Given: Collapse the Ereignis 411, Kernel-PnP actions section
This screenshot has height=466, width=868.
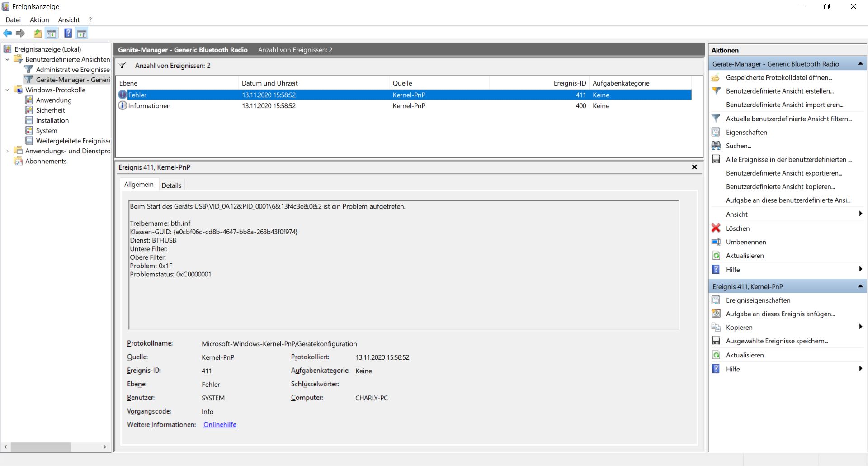Looking at the screenshot, I should pos(860,286).
